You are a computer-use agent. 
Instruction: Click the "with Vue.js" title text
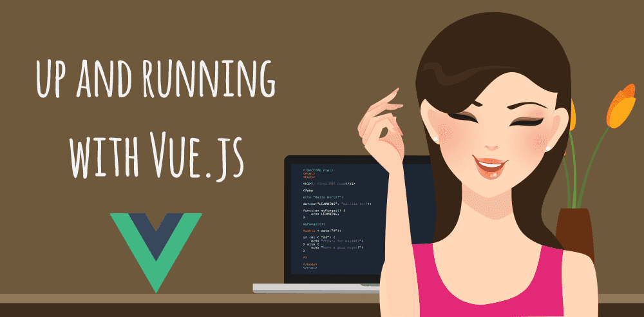coord(156,157)
